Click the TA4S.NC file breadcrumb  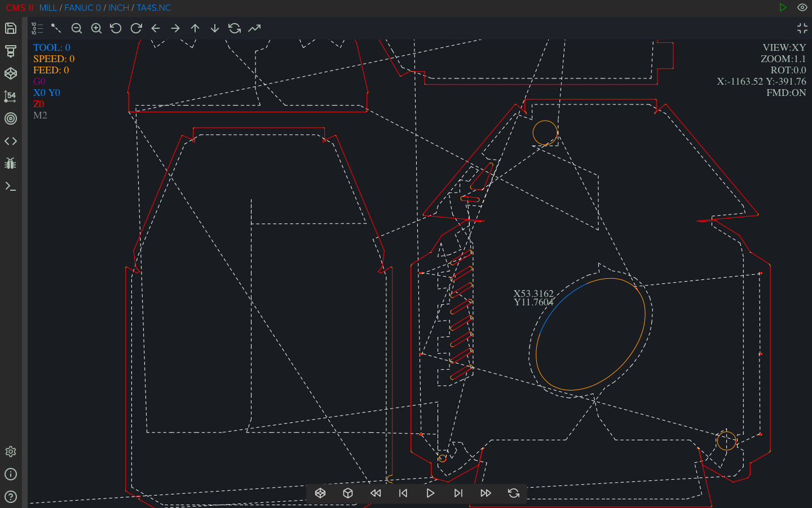pos(153,8)
